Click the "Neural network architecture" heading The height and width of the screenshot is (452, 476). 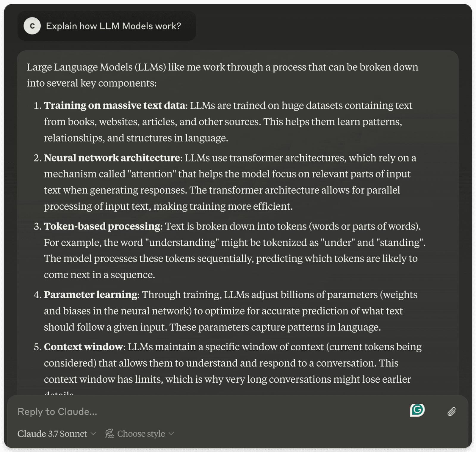click(x=112, y=158)
